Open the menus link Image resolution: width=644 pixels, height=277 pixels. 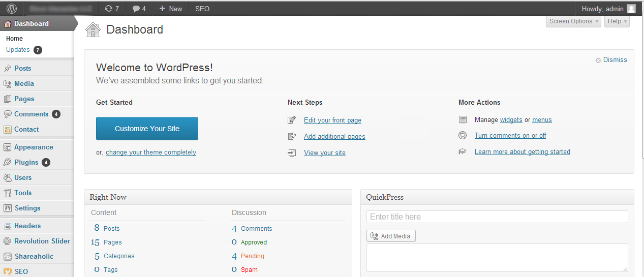tap(542, 120)
